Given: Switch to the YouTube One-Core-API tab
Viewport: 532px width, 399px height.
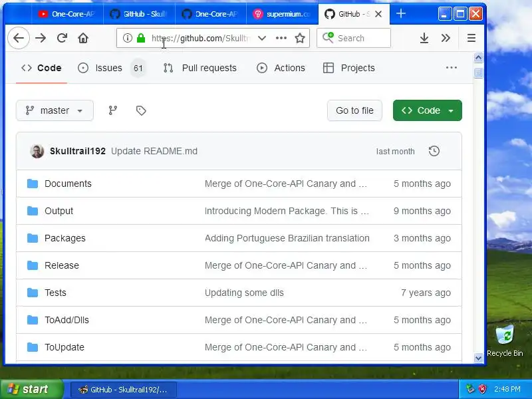Looking at the screenshot, I should click(67, 14).
